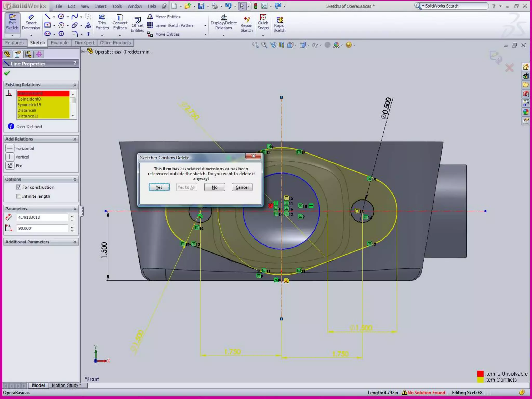Expand the Additional Parameters section
This screenshot has height=399, width=532.
[x=75, y=242]
